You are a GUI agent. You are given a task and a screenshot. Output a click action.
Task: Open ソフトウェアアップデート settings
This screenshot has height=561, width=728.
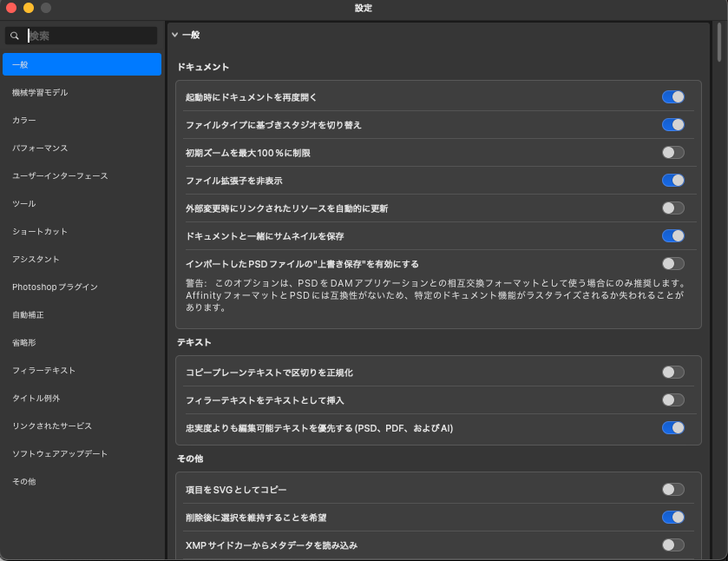(60, 453)
